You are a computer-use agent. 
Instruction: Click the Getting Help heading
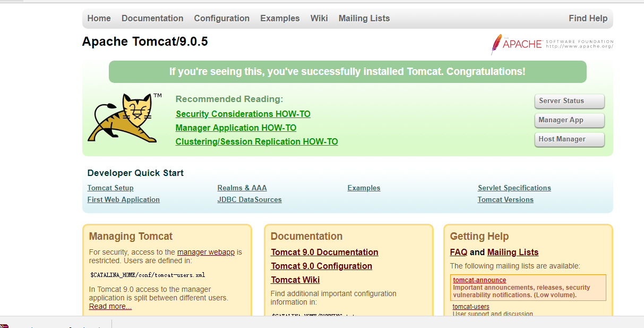pos(479,236)
